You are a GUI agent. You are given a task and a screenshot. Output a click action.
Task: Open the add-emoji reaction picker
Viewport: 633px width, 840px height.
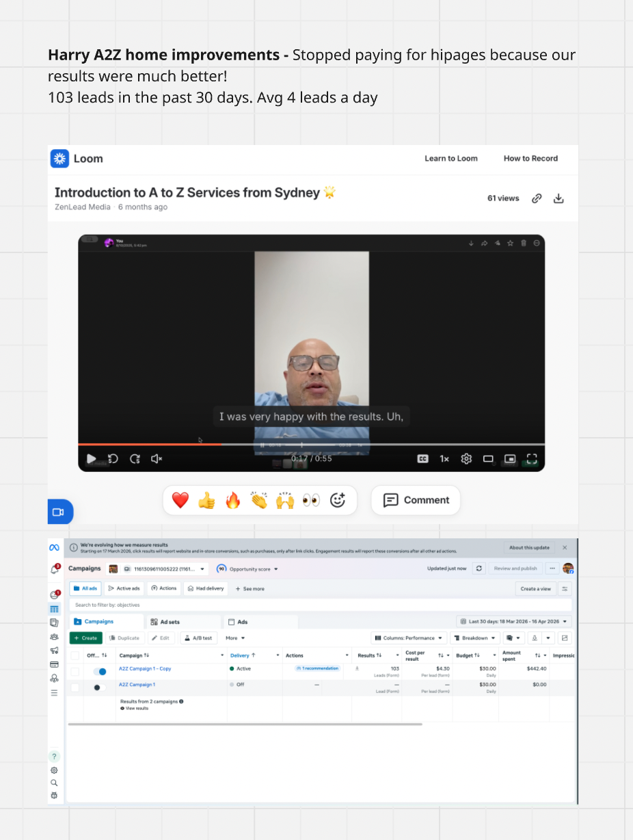[338, 501]
